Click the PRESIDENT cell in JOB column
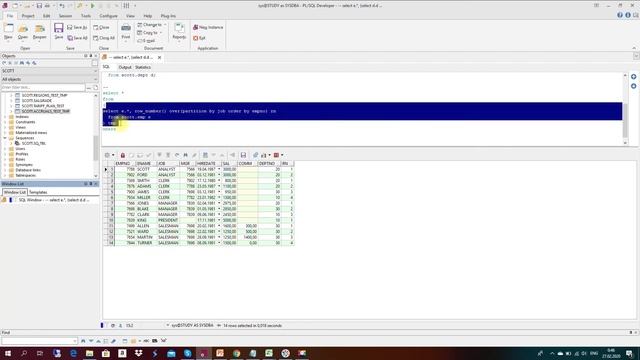This screenshot has height=360, width=640. pyautogui.click(x=168, y=220)
